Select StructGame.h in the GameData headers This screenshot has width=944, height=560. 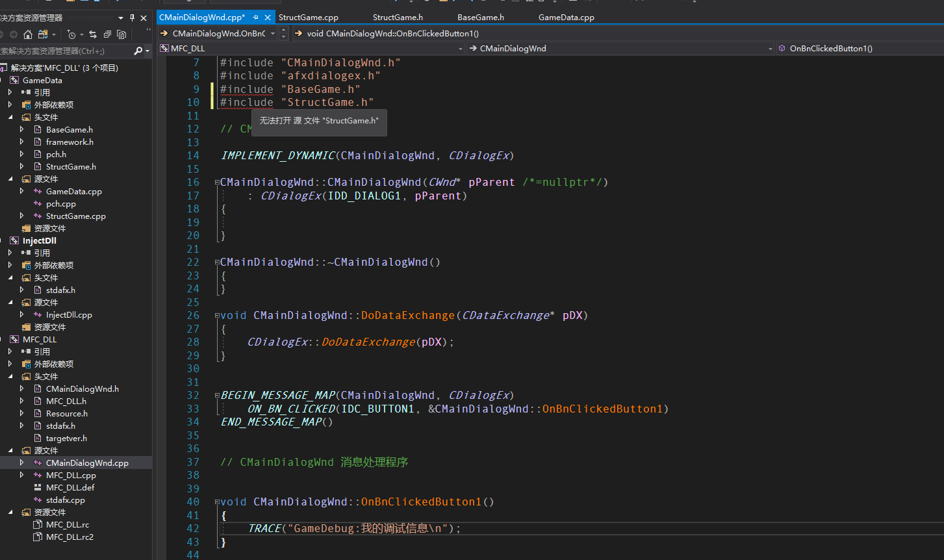[71, 167]
